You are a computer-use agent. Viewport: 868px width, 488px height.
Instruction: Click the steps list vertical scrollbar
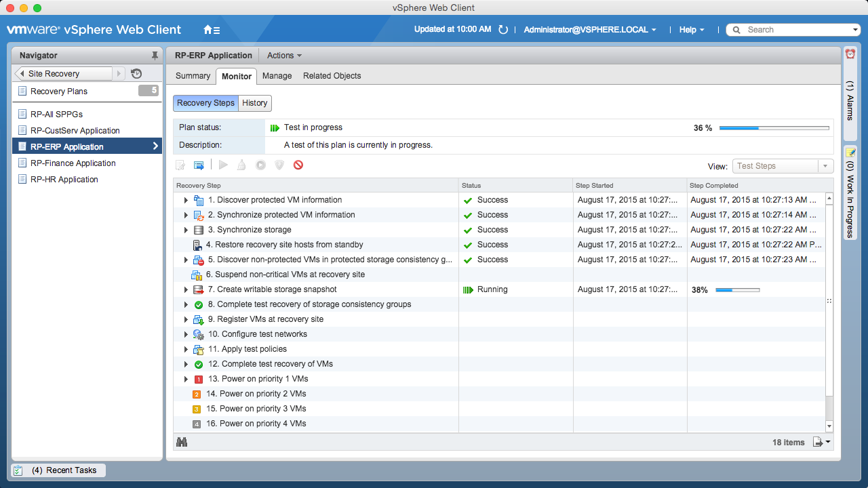[x=829, y=312]
